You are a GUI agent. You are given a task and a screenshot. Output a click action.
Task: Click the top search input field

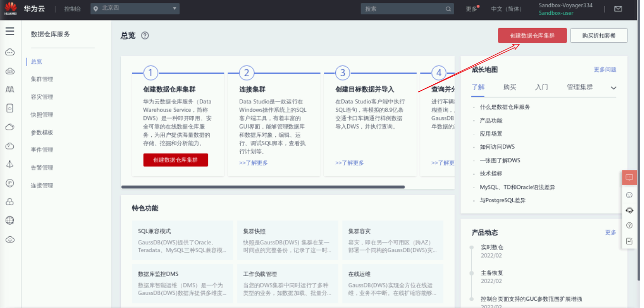[403, 9]
